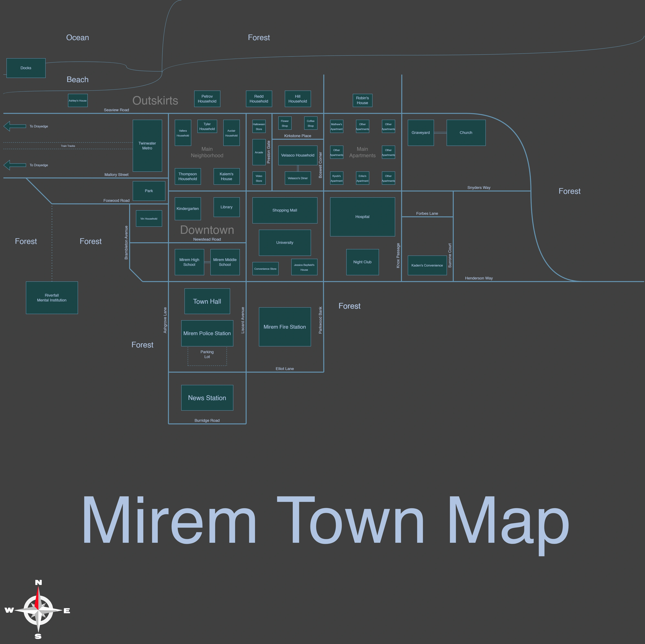
Task: Select the News Station building
Action: (x=207, y=398)
